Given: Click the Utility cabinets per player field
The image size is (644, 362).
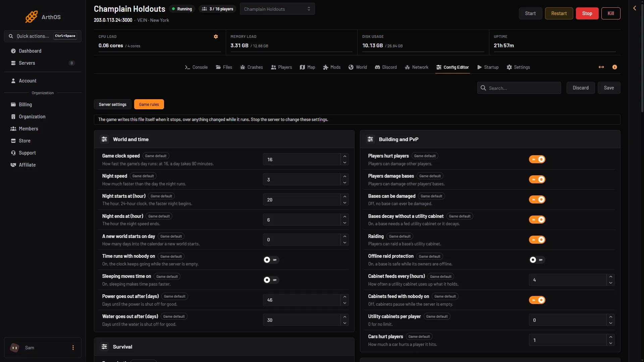Looking at the screenshot, I should [568, 320].
